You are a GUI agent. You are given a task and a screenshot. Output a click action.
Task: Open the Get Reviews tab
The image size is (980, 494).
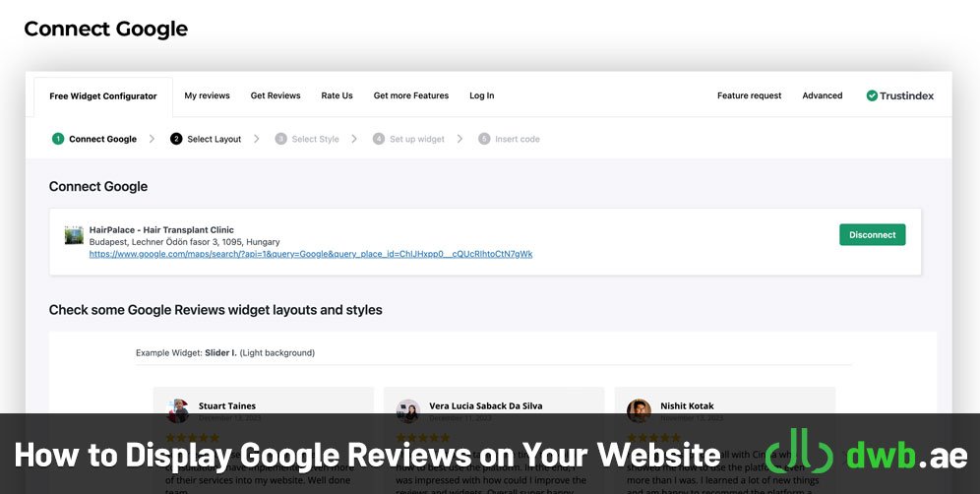coord(276,95)
